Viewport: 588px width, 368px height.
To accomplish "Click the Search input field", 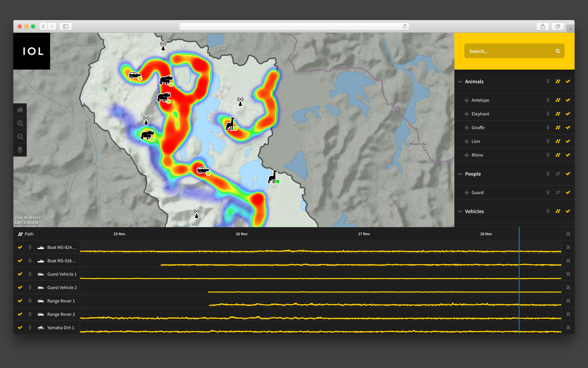I will [x=508, y=51].
